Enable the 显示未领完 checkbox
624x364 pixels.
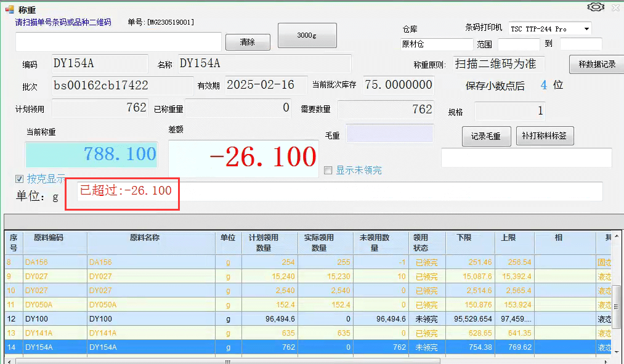[x=328, y=171]
